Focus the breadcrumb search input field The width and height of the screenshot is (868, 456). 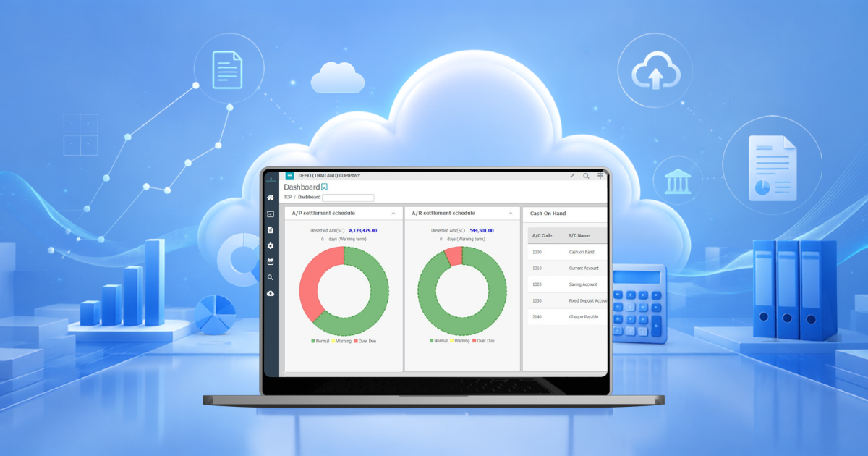[x=348, y=198]
